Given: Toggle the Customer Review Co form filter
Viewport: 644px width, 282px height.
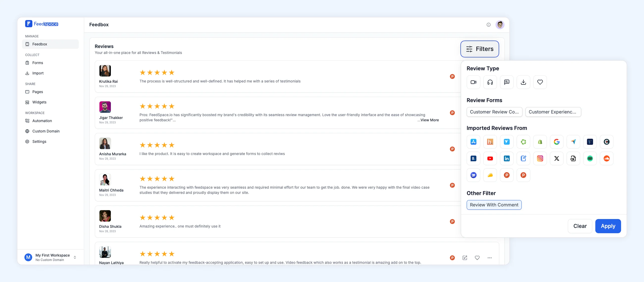Looking at the screenshot, I should (494, 112).
